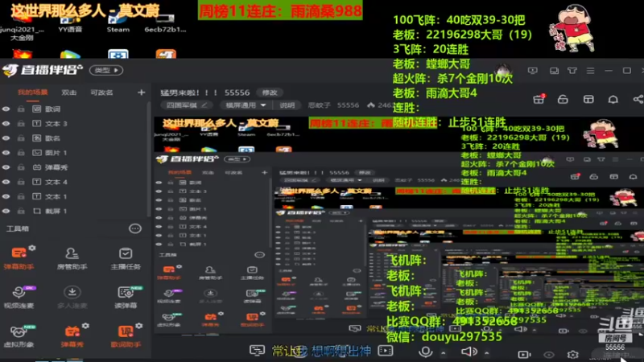
Task: Open junqi2021 大金刚 desktop shortcut
Action: [22, 26]
